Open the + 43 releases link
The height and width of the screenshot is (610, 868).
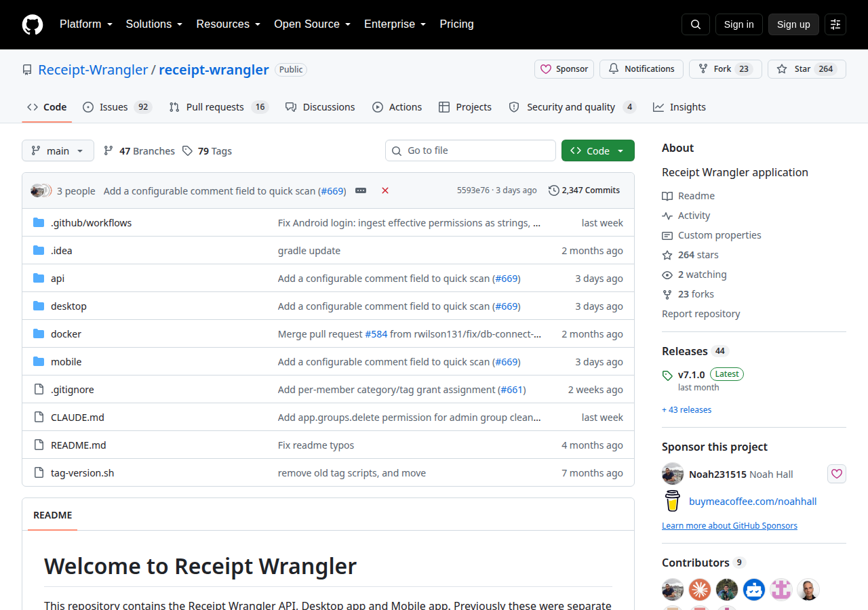[687, 410]
